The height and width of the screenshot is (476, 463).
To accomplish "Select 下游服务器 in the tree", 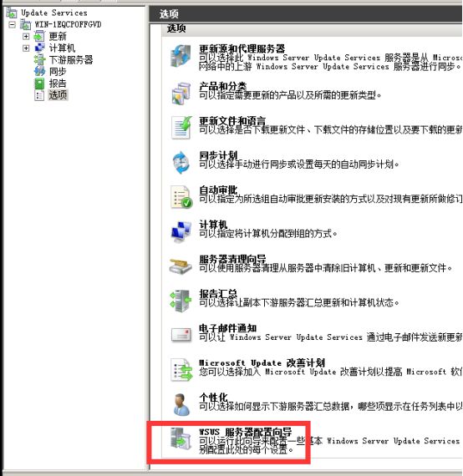I will (x=71, y=60).
